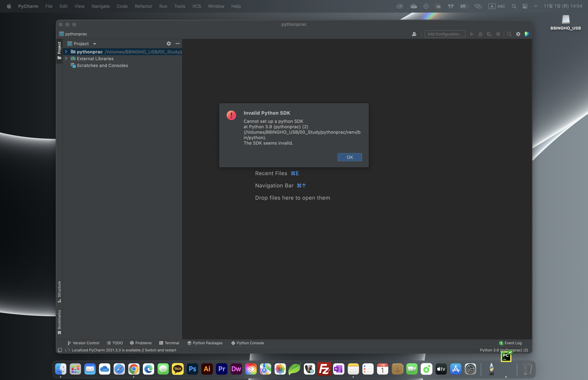The height and width of the screenshot is (380, 588).
Task: Open the Window menu
Action: (x=216, y=6)
